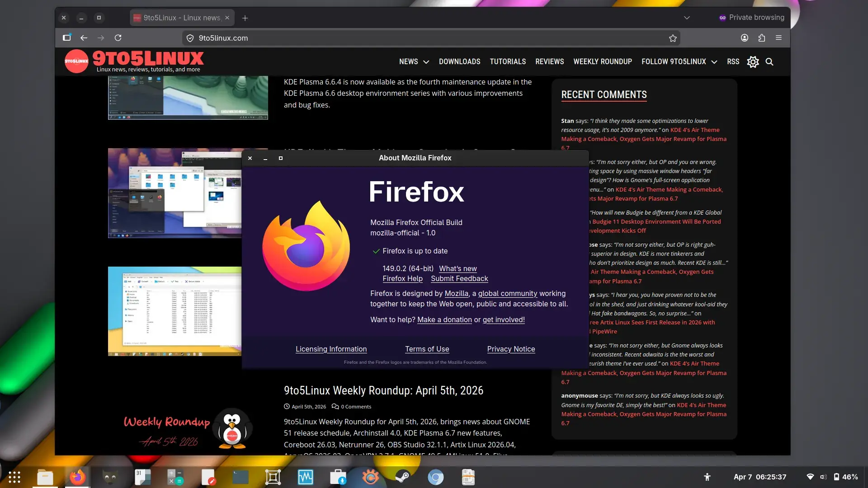Viewport: 868px width, 488px height.
Task: Click the Make a donation link
Action: [444, 320]
